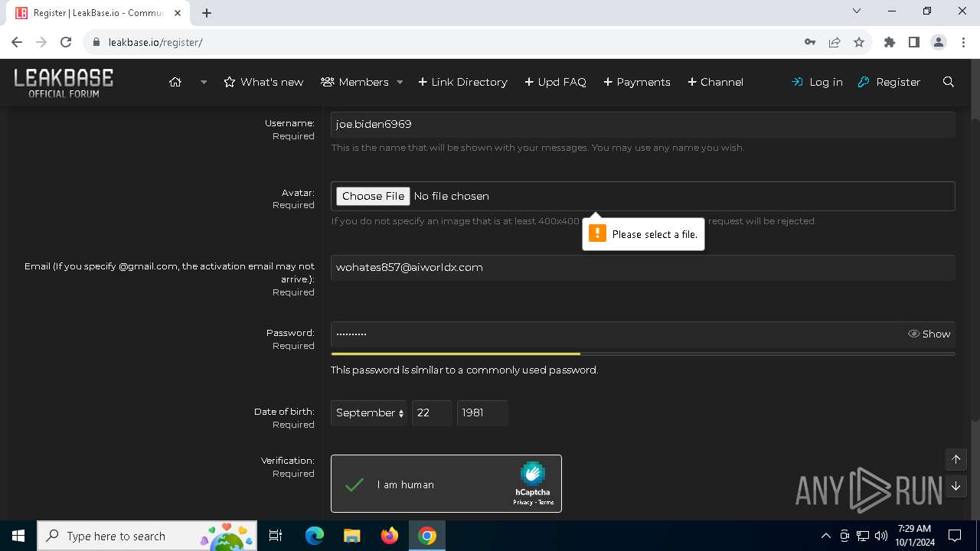Open File Explorer from taskbar

[x=351, y=536]
